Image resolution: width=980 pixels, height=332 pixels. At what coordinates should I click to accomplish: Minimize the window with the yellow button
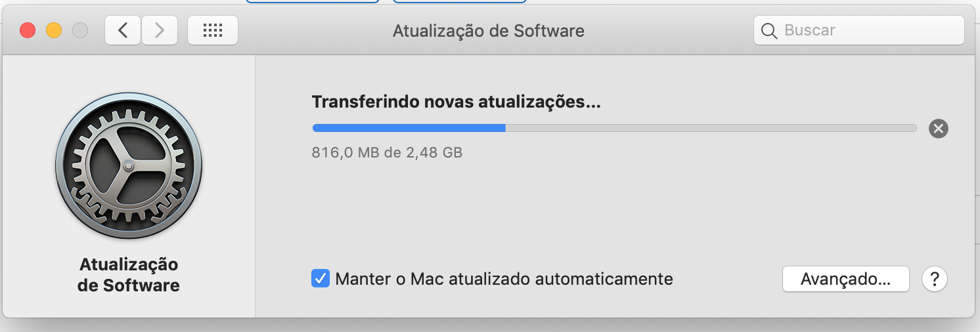tap(53, 30)
